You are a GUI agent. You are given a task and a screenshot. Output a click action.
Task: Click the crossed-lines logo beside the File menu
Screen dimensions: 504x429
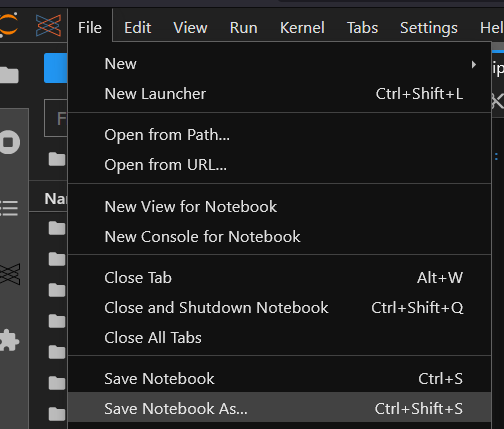(x=48, y=25)
